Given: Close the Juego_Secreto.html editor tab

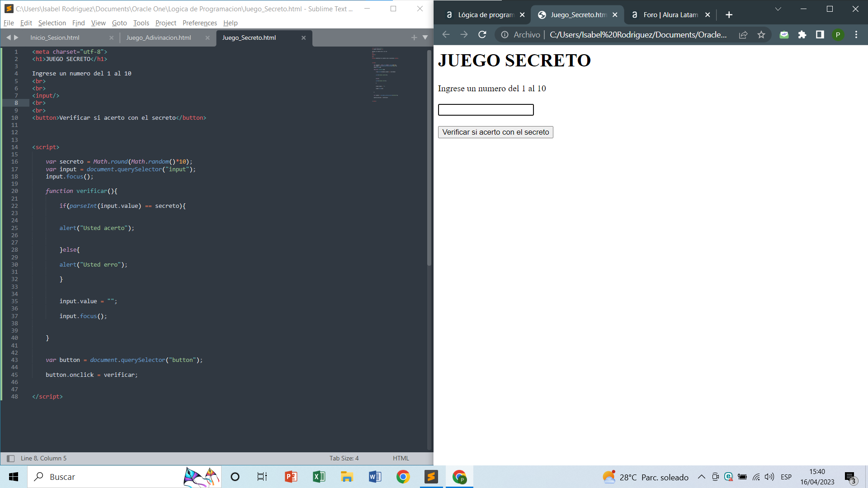Looking at the screenshot, I should click(x=304, y=38).
